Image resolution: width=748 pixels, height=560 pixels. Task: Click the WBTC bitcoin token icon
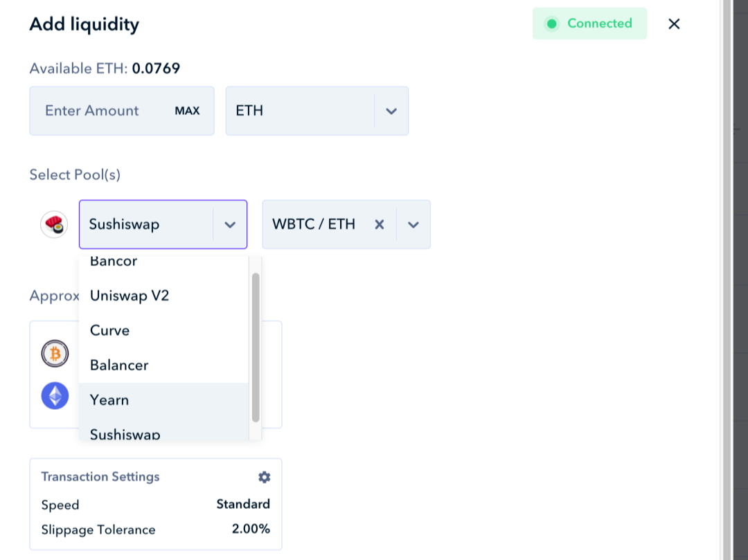click(55, 354)
